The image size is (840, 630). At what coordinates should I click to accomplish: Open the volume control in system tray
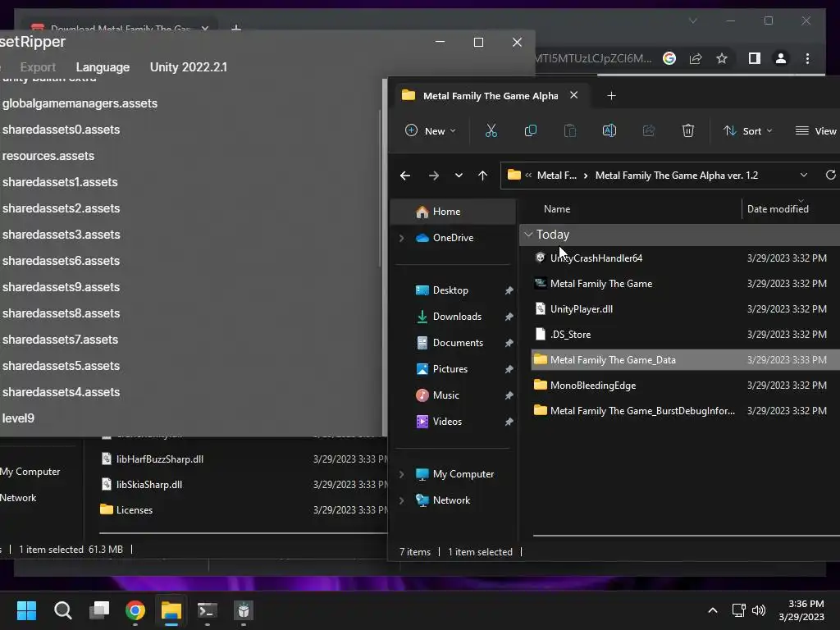(x=759, y=610)
